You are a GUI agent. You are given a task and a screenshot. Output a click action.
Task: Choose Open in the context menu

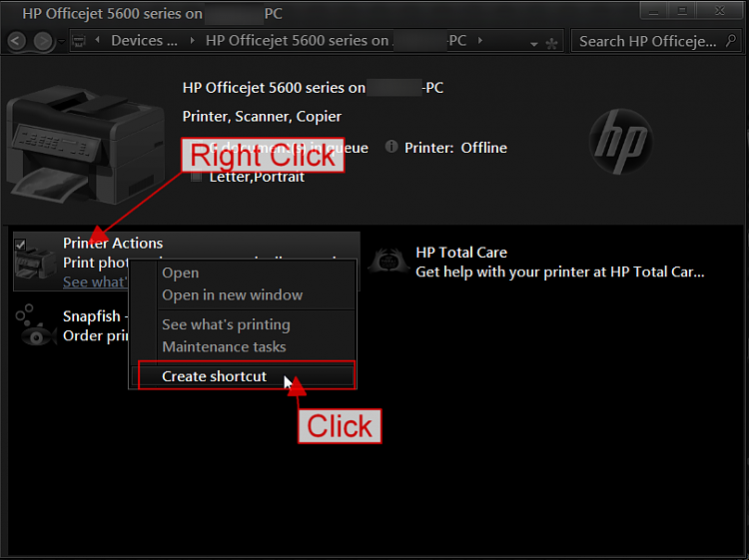[244, 273]
